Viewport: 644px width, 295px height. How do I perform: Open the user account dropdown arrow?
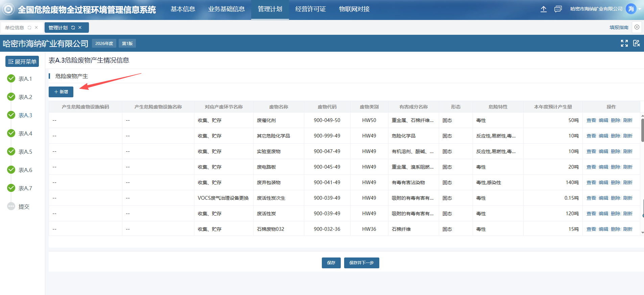640,9
